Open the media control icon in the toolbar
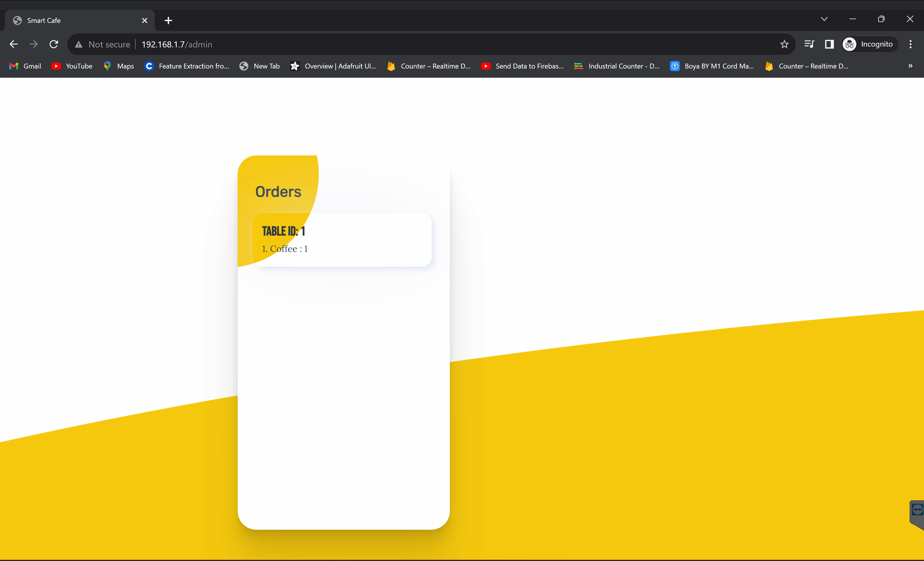The height and width of the screenshot is (561, 924). click(x=809, y=44)
